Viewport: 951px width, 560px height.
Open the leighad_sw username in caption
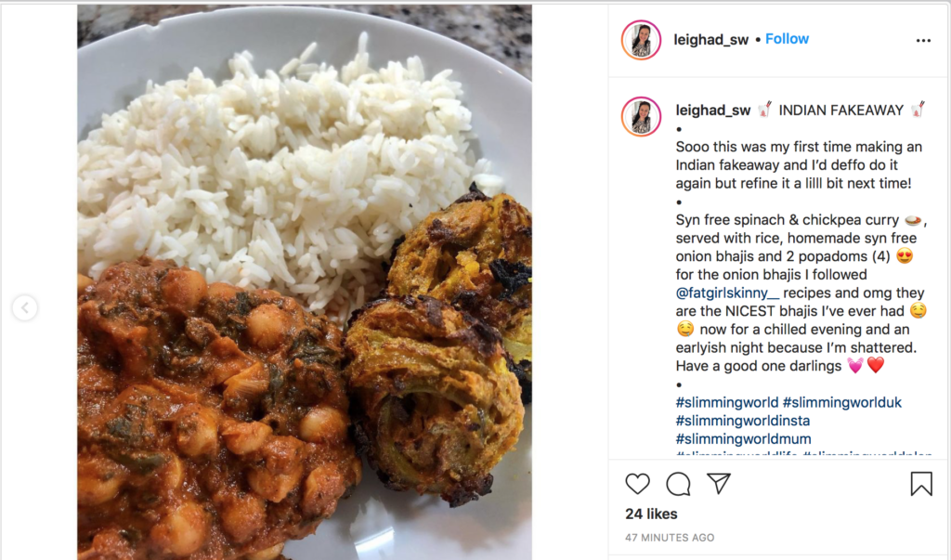pyautogui.click(x=713, y=111)
